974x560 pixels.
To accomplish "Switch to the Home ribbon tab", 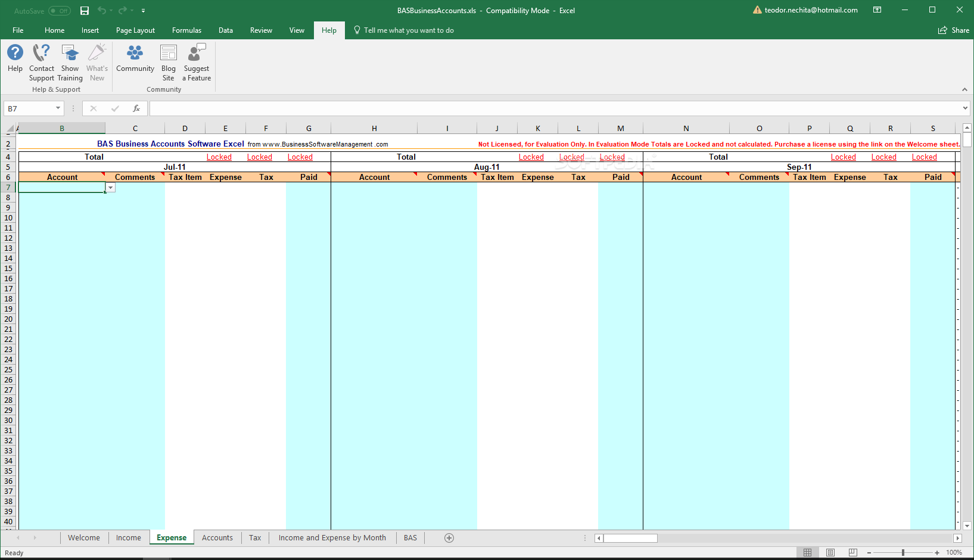I will click(54, 30).
